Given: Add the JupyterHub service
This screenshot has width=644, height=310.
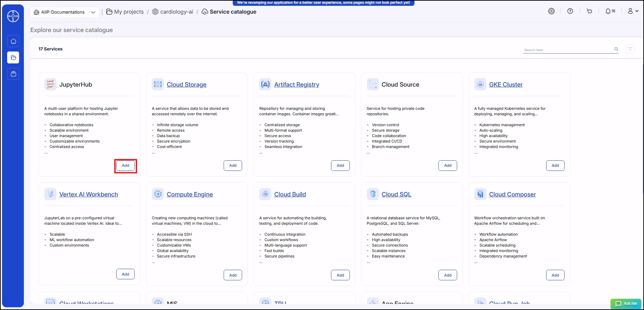Looking at the screenshot, I should (x=125, y=166).
